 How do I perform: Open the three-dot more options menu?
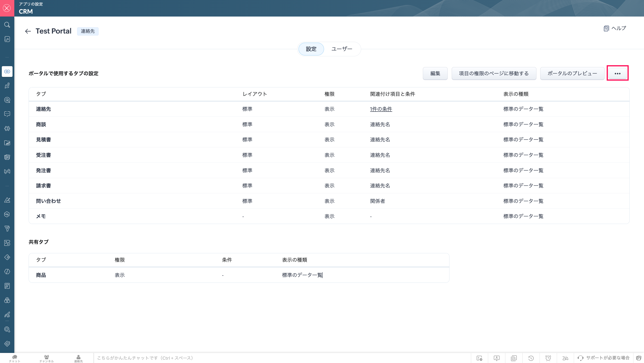click(x=617, y=74)
